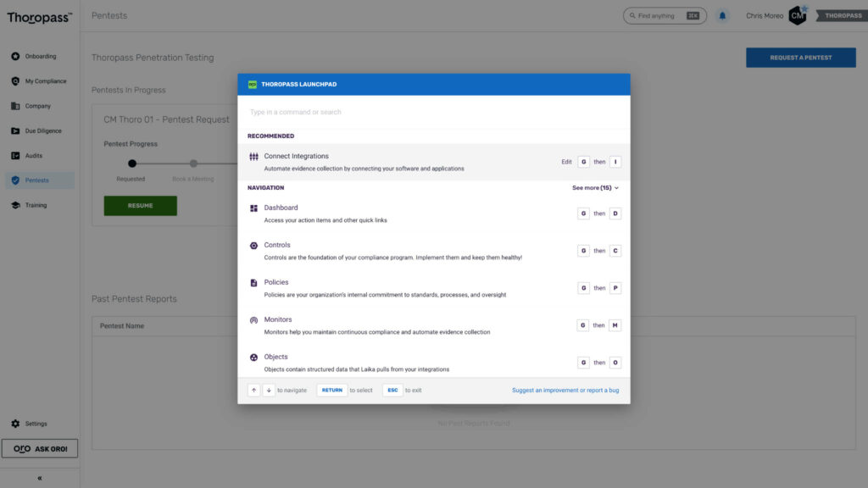Open My Compliance in sidebar
The height and width of the screenshot is (488, 868).
pyautogui.click(x=39, y=80)
